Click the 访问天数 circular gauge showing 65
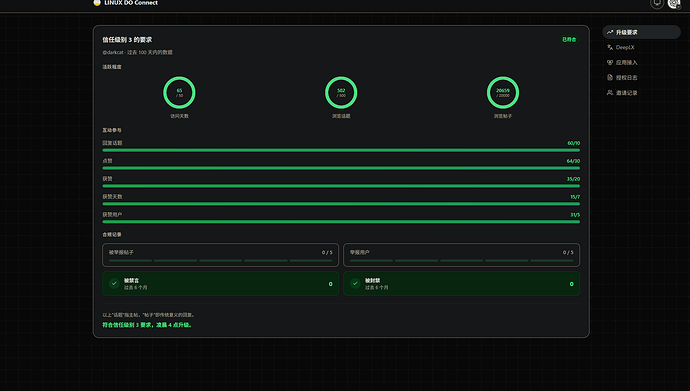Screen dimensions: 690x391 point(179,92)
